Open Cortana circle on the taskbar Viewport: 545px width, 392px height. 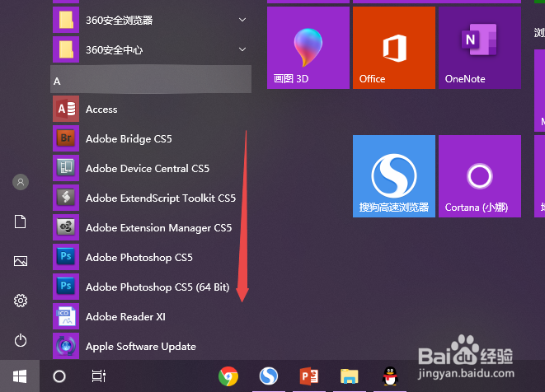(x=59, y=376)
